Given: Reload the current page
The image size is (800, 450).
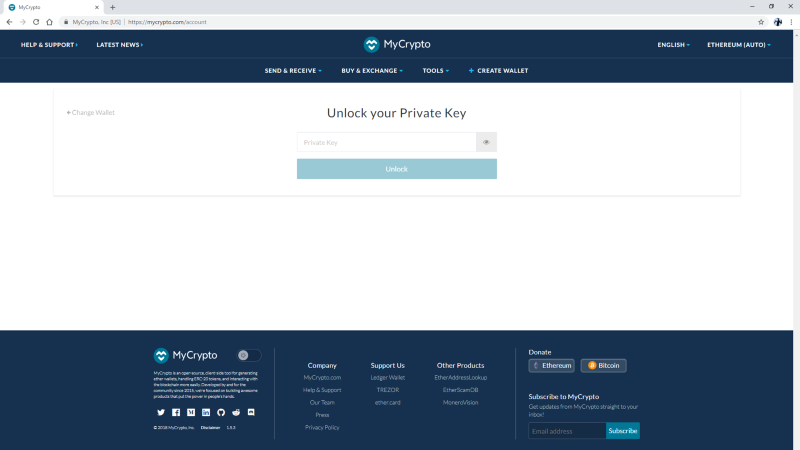Looking at the screenshot, I should pyautogui.click(x=36, y=22).
